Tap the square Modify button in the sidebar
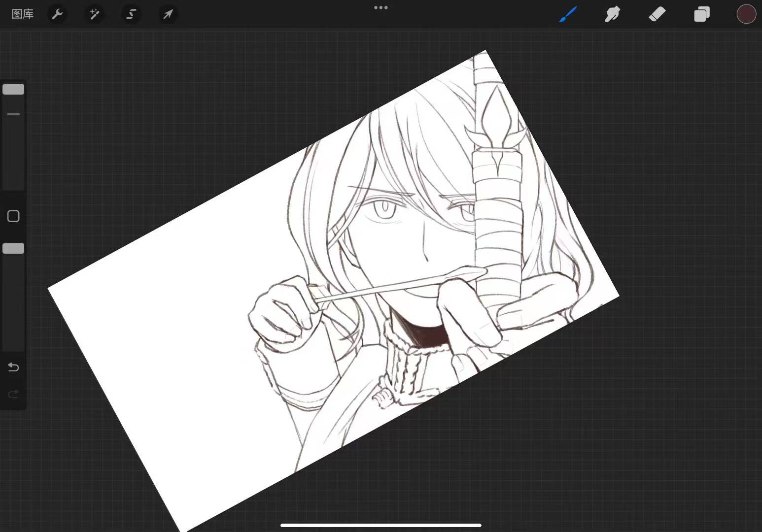 pos(13,216)
